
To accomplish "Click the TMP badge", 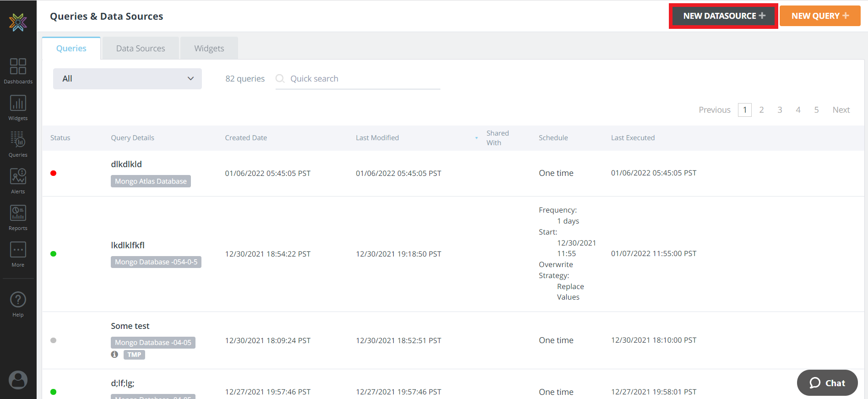I will tap(134, 355).
